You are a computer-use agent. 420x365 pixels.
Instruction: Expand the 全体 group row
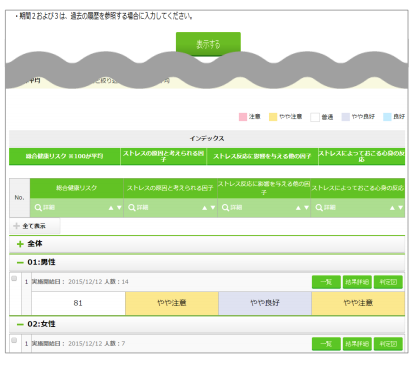tap(207, 244)
